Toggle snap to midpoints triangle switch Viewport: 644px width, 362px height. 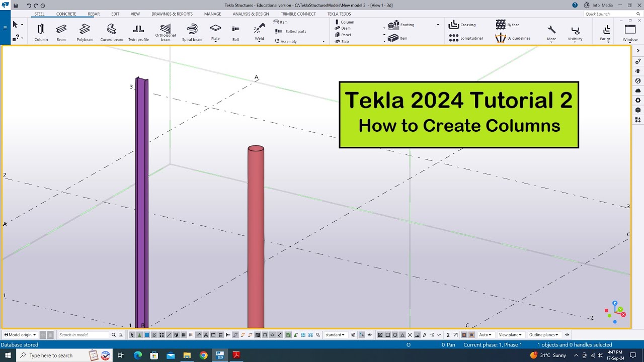point(403,335)
